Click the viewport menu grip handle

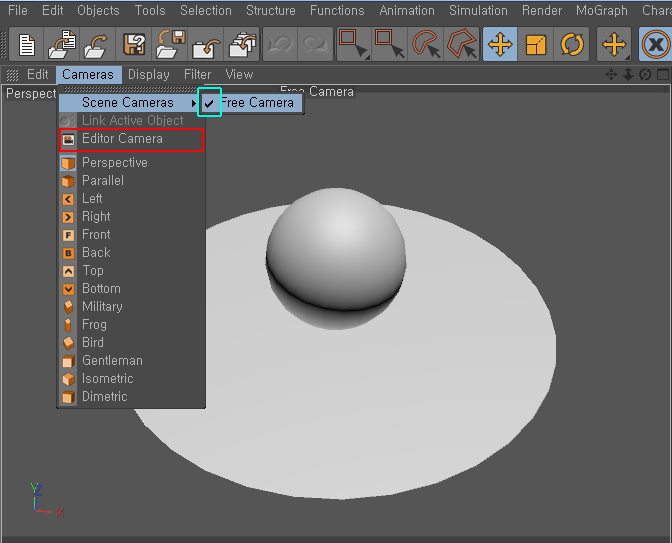coord(12,75)
